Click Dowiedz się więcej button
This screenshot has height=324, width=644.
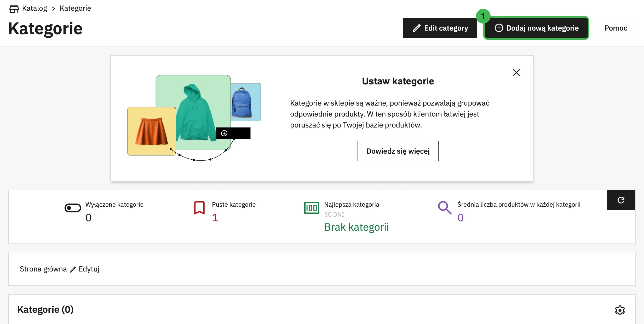(398, 151)
